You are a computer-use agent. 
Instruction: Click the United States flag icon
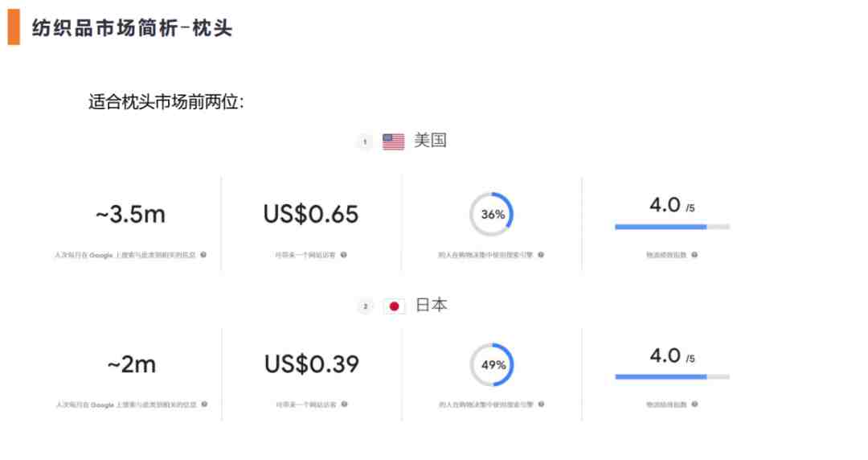[x=393, y=142]
